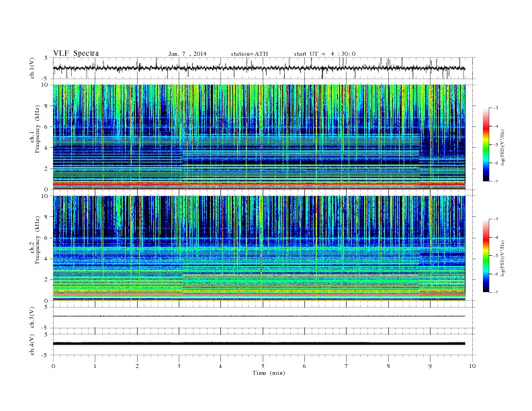Click the time axis tick label "3"
The image size is (532, 411).
(179, 366)
